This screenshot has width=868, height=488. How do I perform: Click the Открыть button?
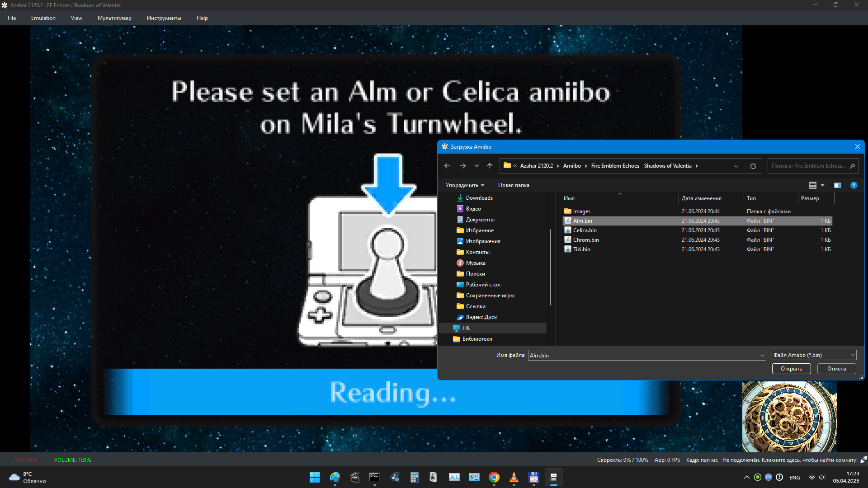click(791, 369)
